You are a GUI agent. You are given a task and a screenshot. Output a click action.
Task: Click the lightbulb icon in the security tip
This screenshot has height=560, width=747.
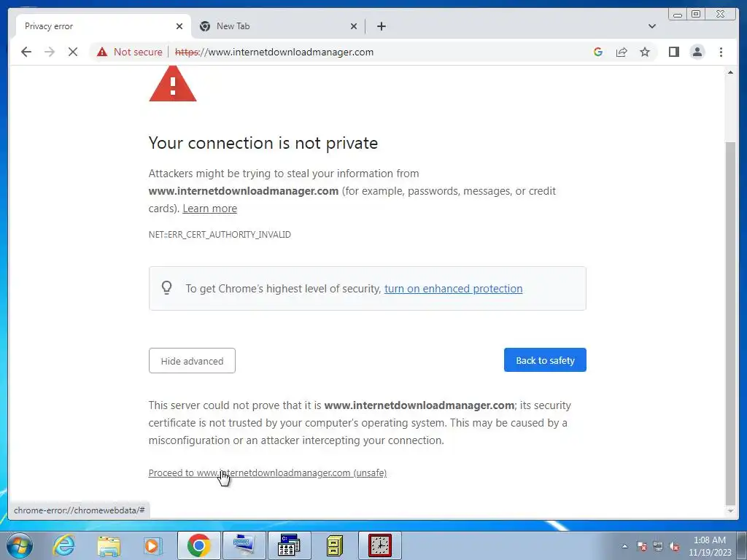[x=167, y=287]
